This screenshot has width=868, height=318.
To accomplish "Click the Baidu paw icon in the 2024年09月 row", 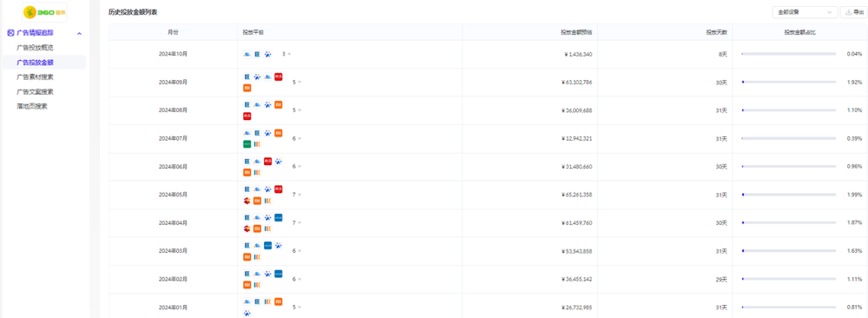I will [x=258, y=77].
